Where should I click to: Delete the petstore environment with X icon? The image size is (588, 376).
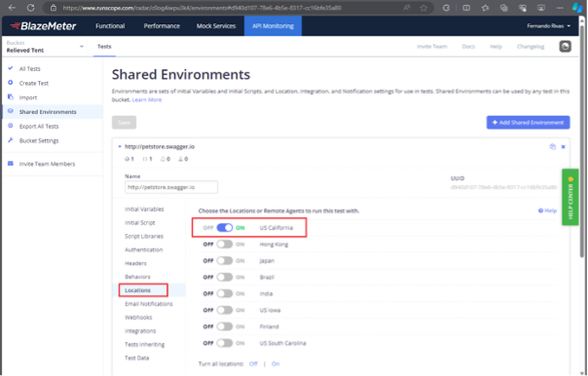(563, 147)
